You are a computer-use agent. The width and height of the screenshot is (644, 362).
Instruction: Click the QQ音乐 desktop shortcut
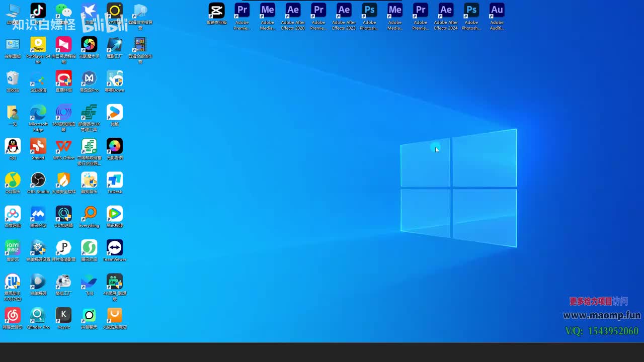click(x=13, y=180)
